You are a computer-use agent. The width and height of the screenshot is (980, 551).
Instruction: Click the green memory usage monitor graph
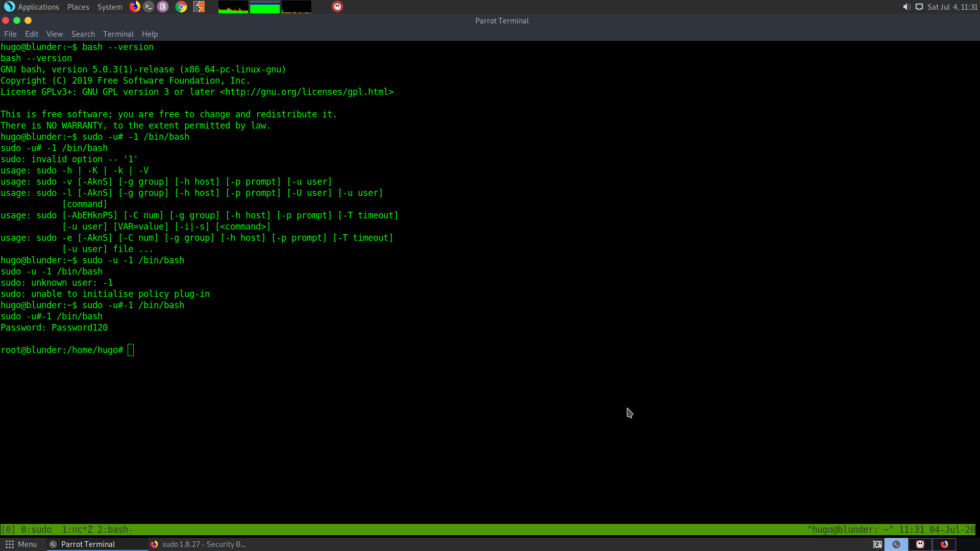pos(264,7)
